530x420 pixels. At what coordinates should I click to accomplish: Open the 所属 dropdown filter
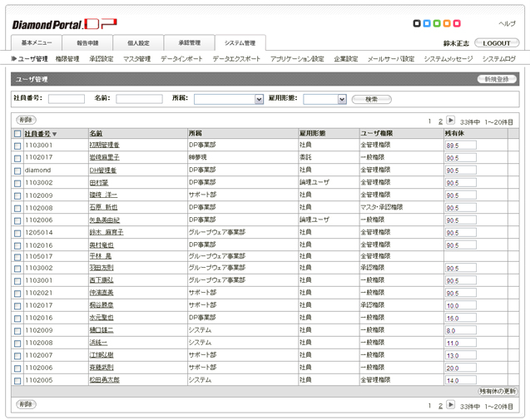(x=229, y=99)
